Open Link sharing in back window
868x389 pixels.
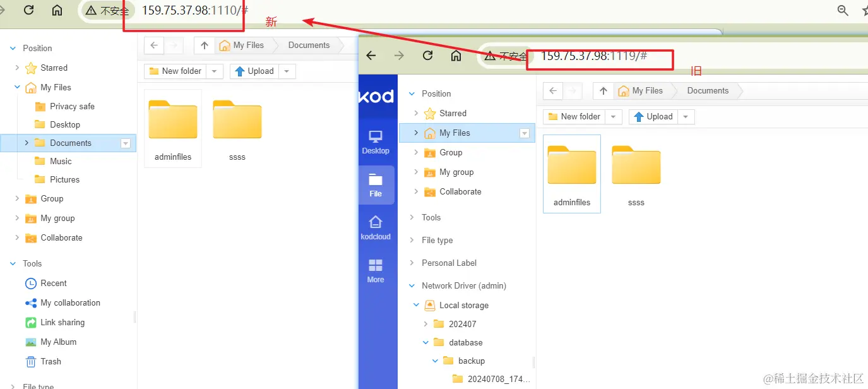62,322
